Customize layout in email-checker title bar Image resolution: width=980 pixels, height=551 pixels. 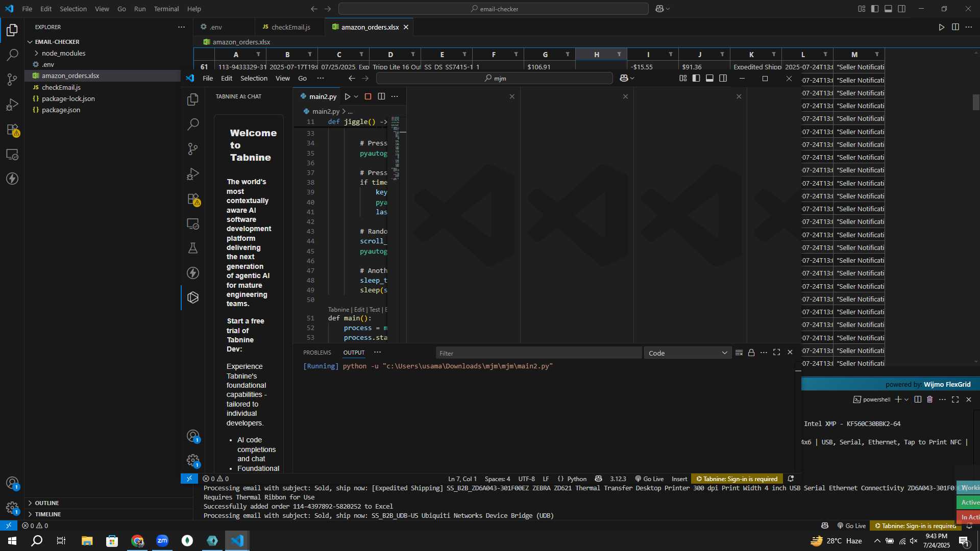(x=862, y=9)
